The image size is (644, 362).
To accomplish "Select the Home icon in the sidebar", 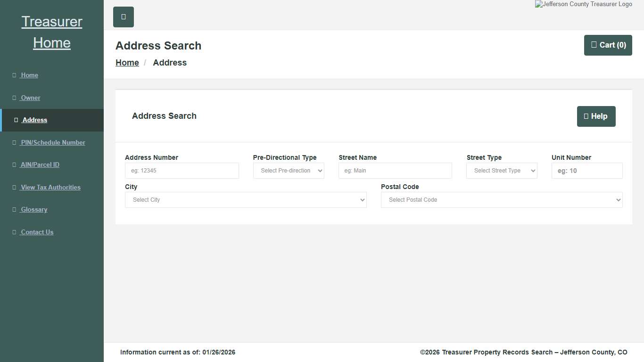I will [16, 75].
